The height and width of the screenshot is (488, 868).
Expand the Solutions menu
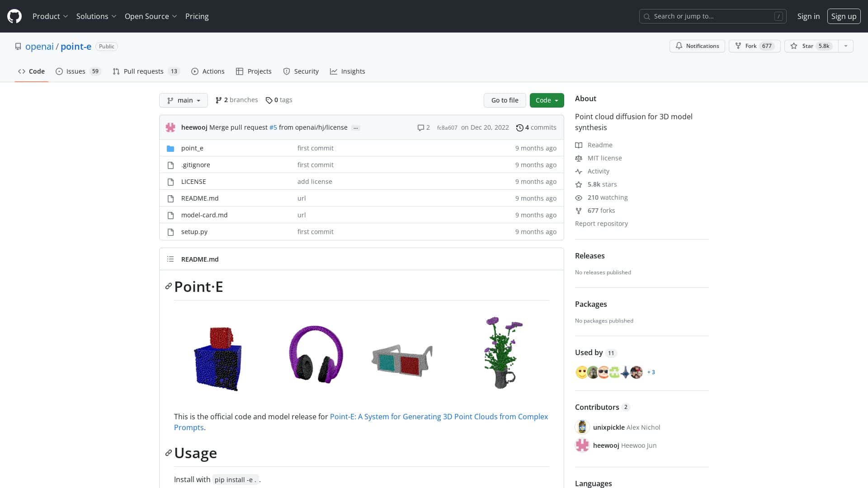pyautogui.click(x=96, y=16)
